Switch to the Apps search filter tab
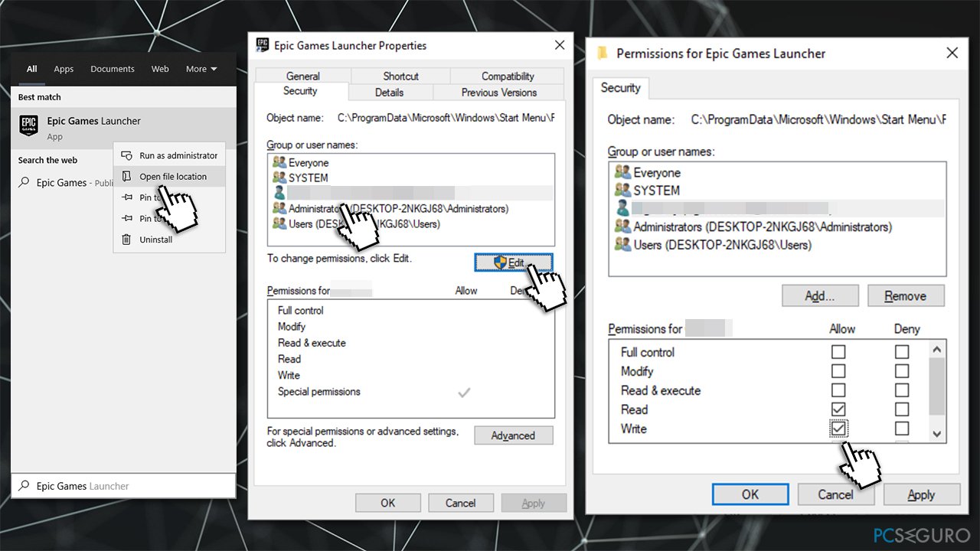Image resolution: width=980 pixels, height=551 pixels. coord(64,69)
